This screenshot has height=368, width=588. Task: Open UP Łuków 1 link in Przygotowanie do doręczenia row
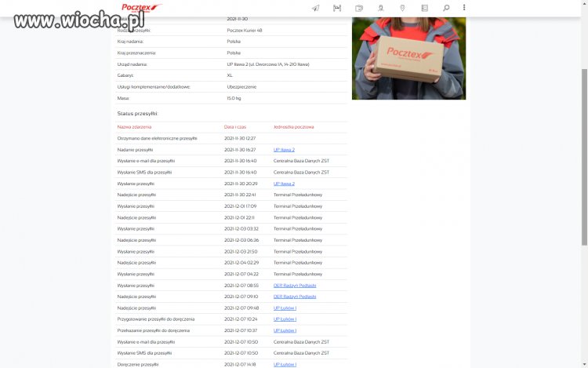click(x=285, y=319)
